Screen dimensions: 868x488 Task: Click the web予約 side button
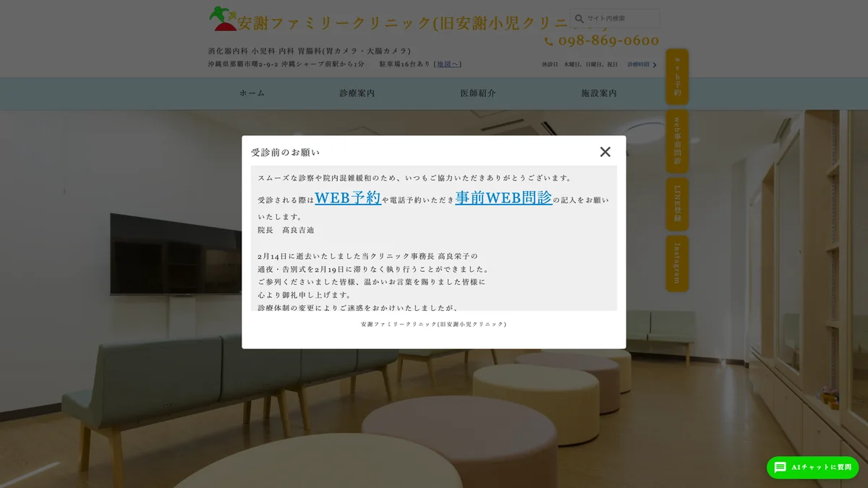point(677,77)
